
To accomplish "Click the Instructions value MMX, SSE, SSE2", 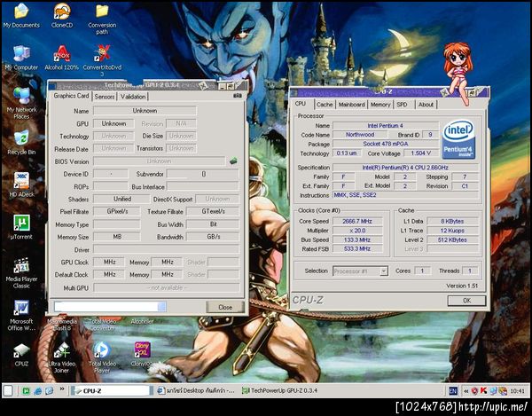I will click(405, 195).
